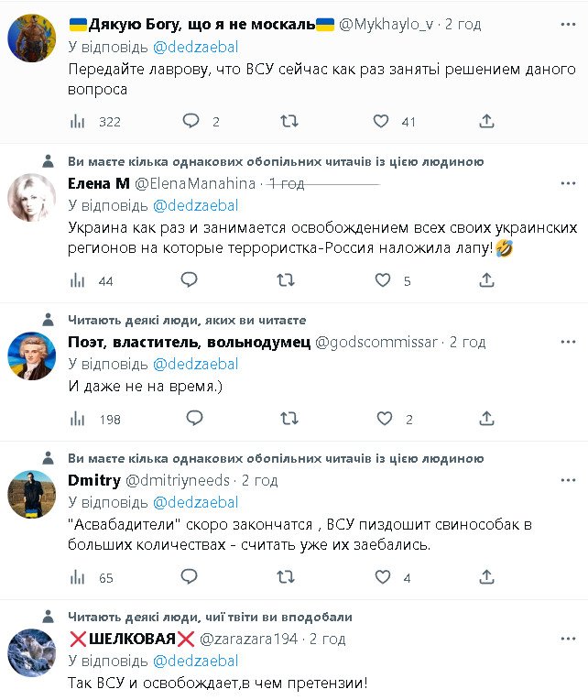Like Mykhaylo_v's tweet with 41 likes
588x700 pixels.
[382, 121]
